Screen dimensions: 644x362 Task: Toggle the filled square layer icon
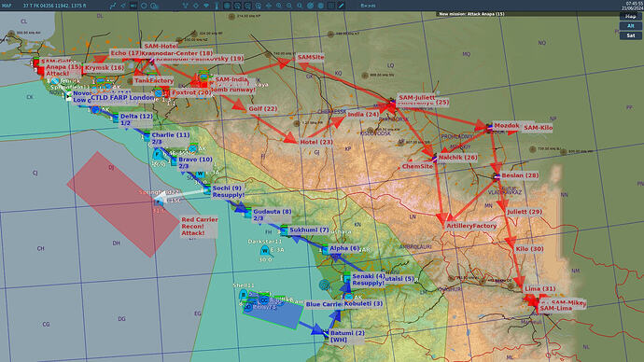coord(227,6)
